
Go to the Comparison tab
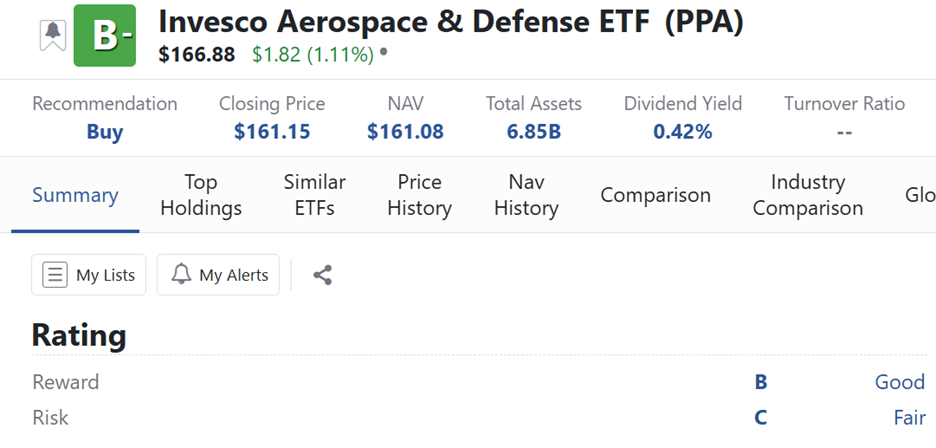(655, 195)
